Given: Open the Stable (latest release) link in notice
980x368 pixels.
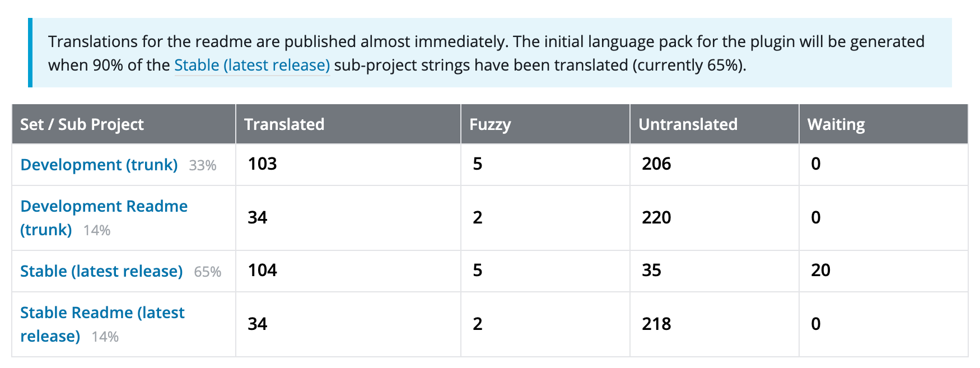Looking at the screenshot, I should [x=251, y=66].
